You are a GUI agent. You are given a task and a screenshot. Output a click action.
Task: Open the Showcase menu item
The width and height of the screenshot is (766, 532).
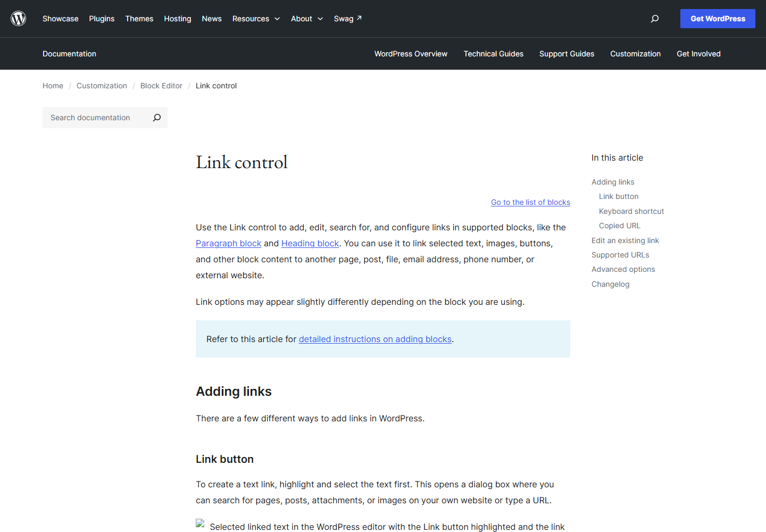click(x=61, y=19)
